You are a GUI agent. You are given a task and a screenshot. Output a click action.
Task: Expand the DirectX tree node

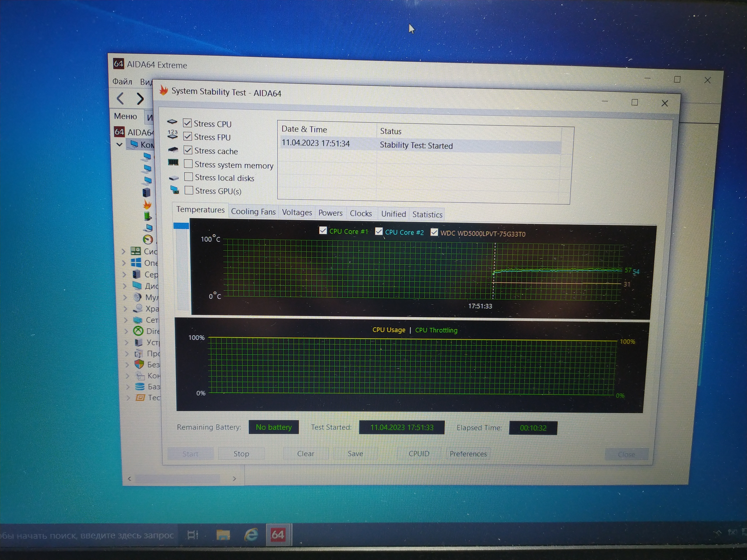pos(126,331)
